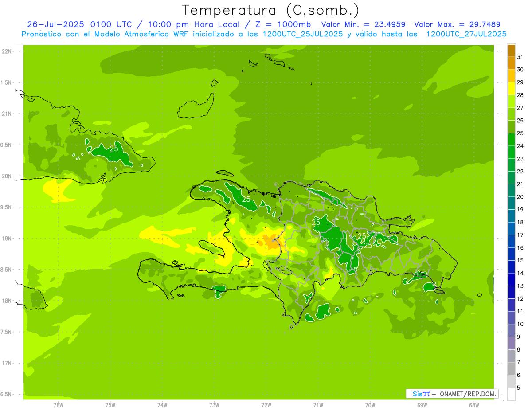Click the '17N' latitude label

click(8, 363)
